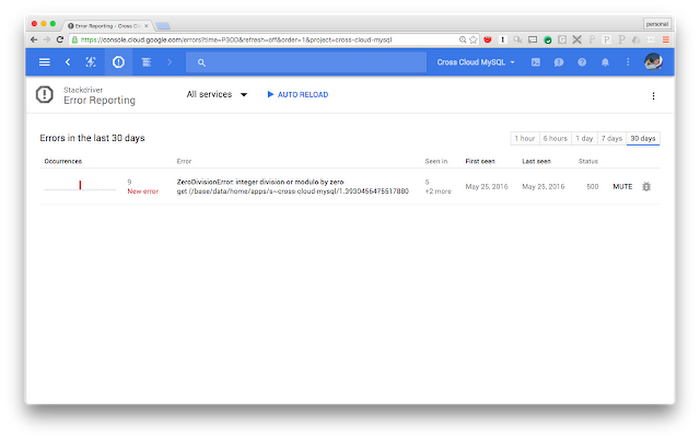Focus the blue header search field

point(306,62)
